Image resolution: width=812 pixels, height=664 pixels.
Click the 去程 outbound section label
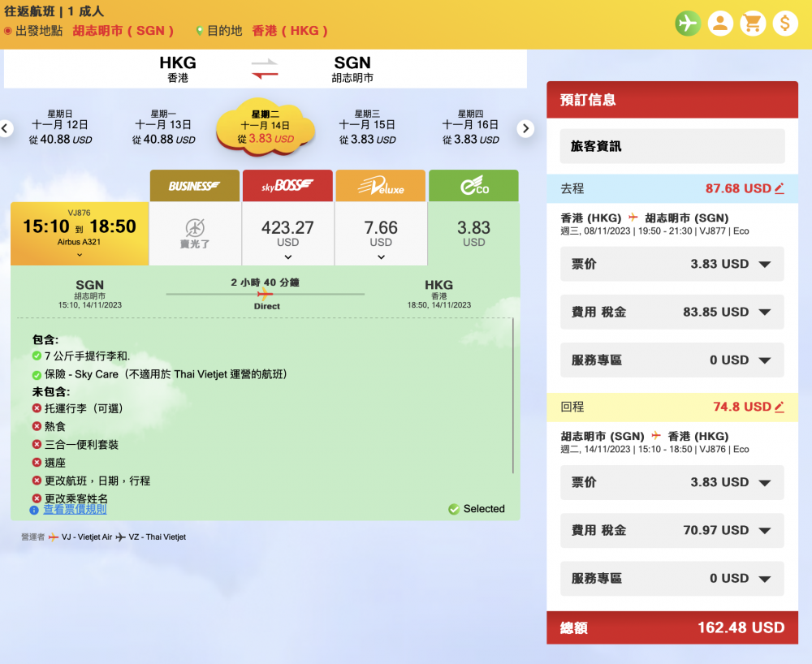click(572, 188)
